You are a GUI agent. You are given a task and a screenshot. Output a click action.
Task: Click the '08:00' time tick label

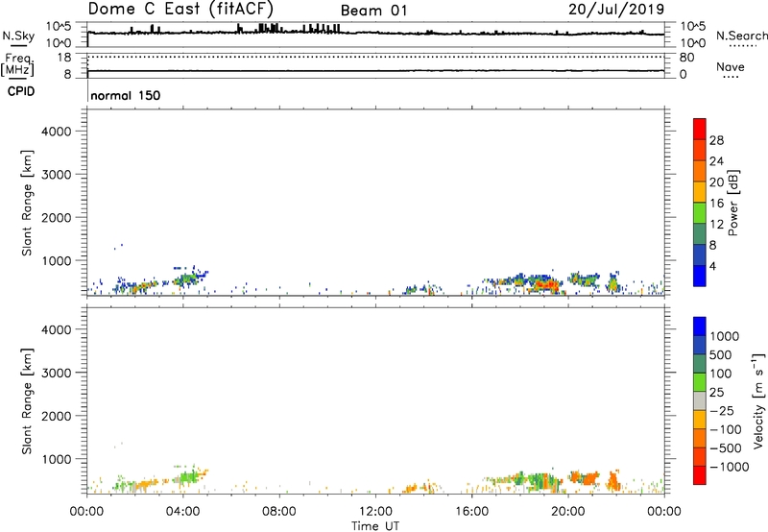click(x=279, y=512)
